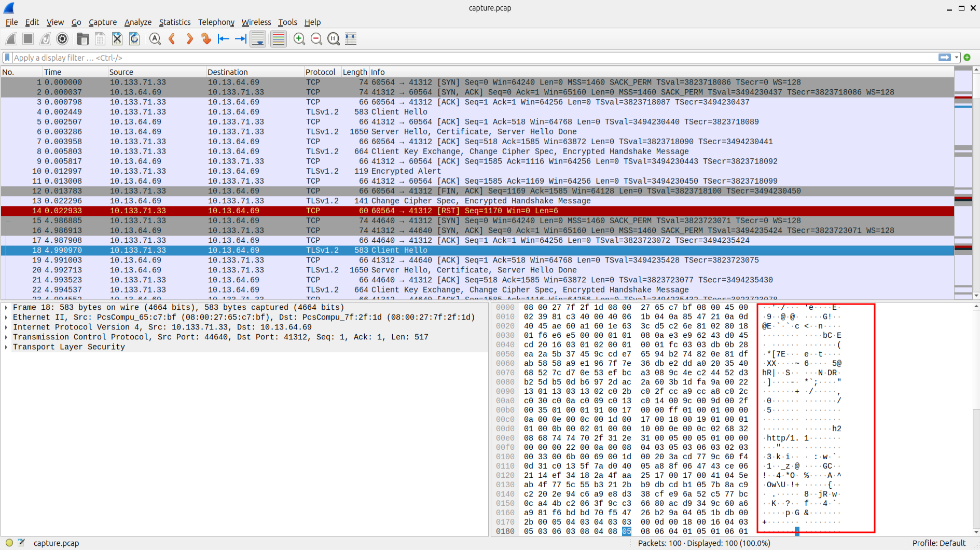Open capture options gear icon
The height and width of the screenshot is (550, 980).
[x=62, y=39]
